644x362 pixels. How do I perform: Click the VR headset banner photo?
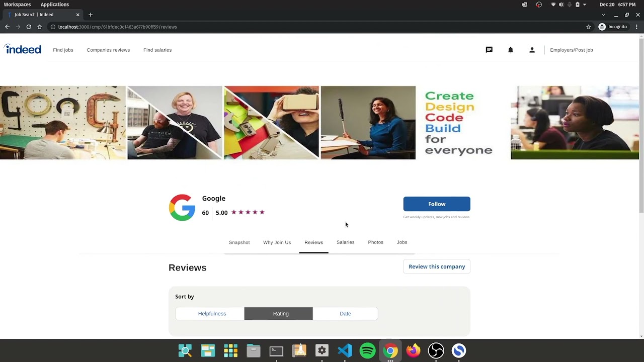(271, 123)
